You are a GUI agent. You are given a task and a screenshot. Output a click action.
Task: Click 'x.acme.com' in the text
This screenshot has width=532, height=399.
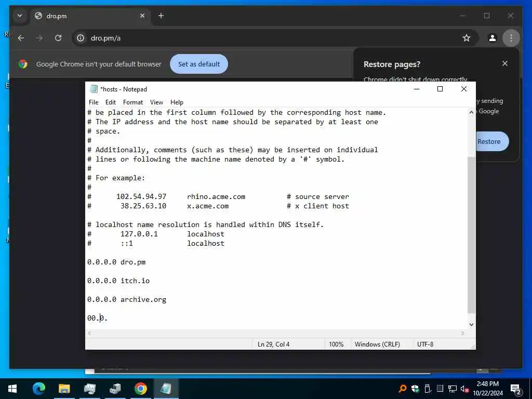pyautogui.click(x=208, y=206)
